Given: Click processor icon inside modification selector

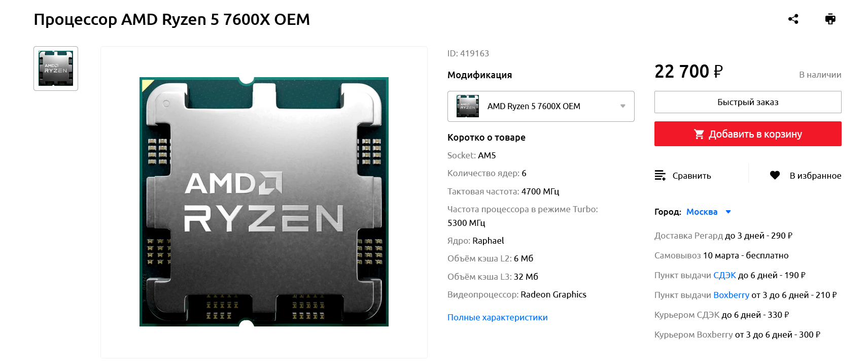Looking at the screenshot, I should click(x=468, y=106).
